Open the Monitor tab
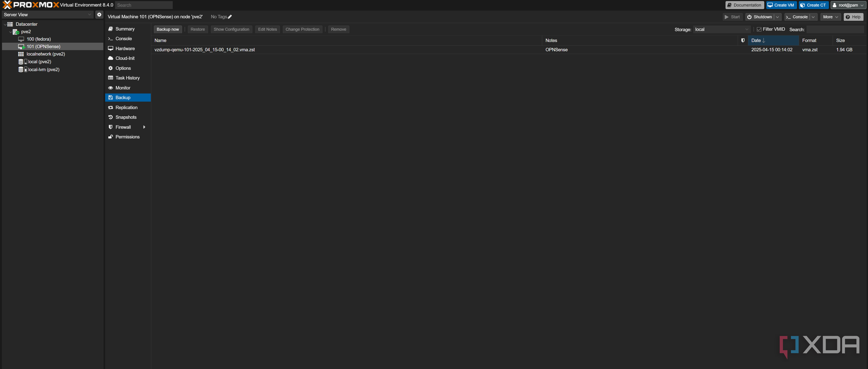 (128, 88)
